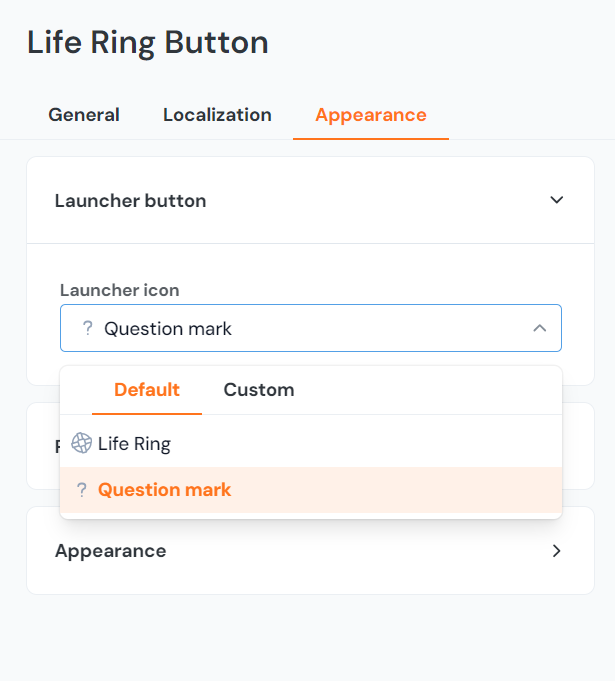Image resolution: width=615 pixels, height=681 pixels.
Task: Close the Launcher icon dropdown via up arrow
Action: [x=539, y=328]
